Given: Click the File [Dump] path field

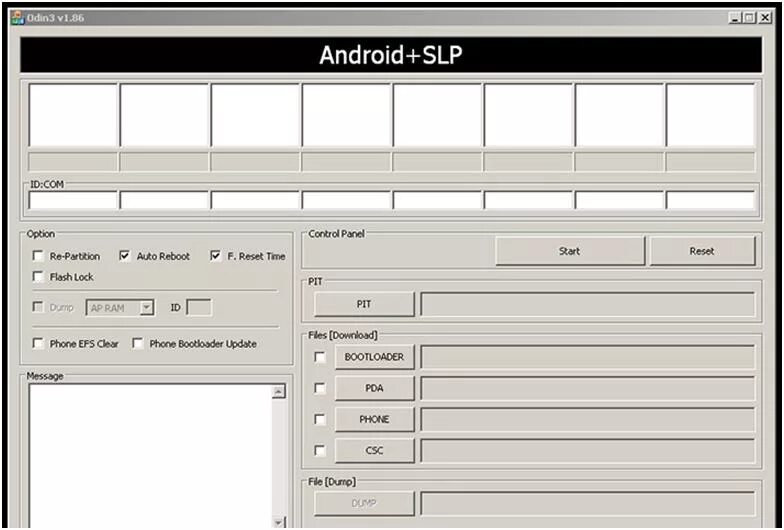Looking at the screenshot, I should click(588, 503).
